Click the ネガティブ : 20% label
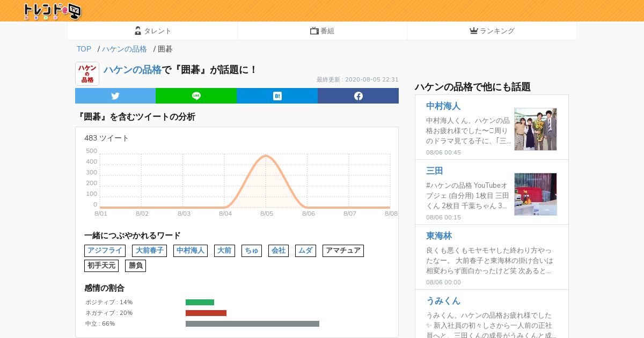Screen dimensions: 644x338 point(109,313)
